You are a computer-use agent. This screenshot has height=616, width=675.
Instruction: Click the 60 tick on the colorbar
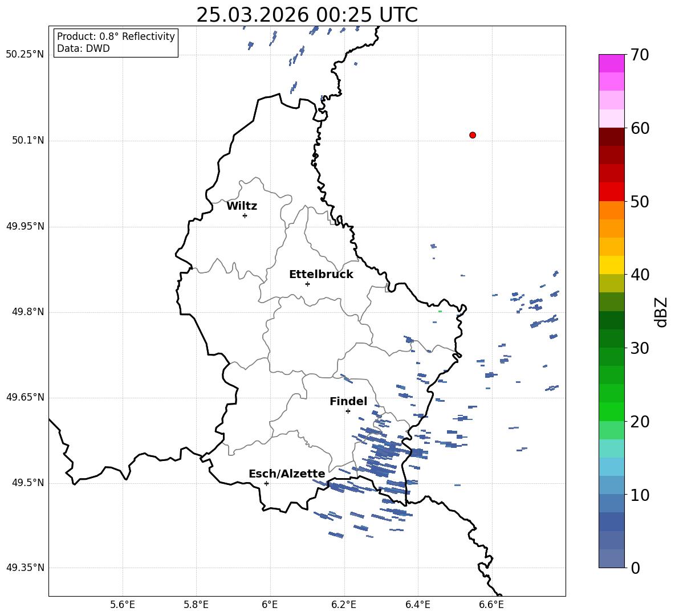pyautogui.click(x=639, y=128)
